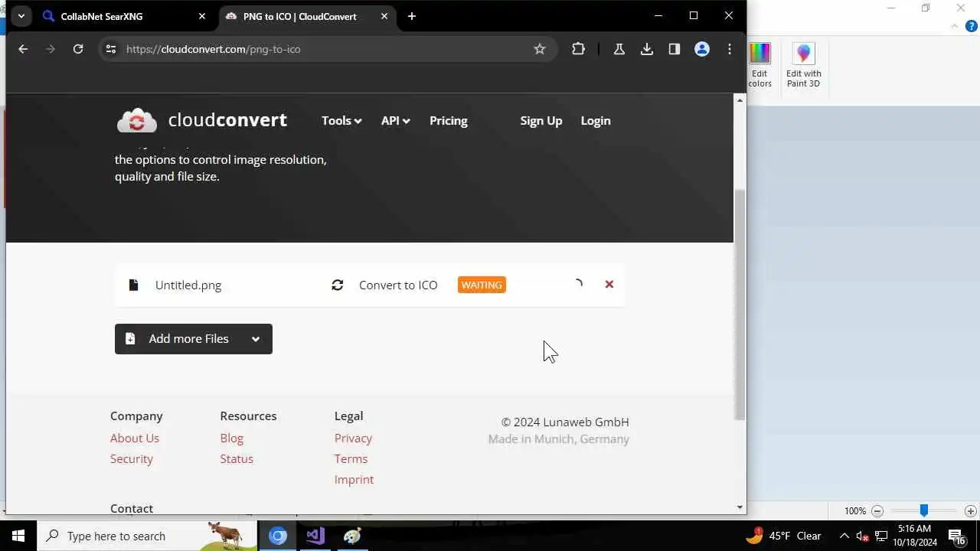Collapse the Paint ribbon chevron
Image resolution: width=980 pixels, height=551 pixels.
coord(954,26)
